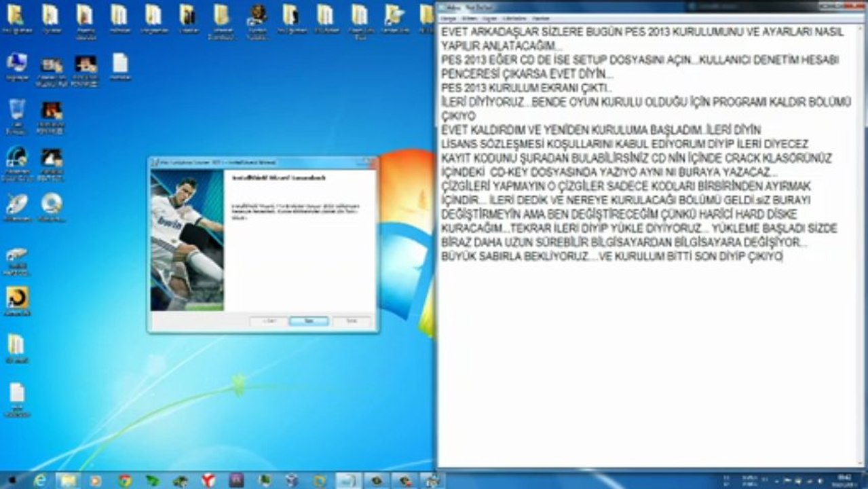The height and width of the screenshot is (489, 868).
Task: Click the installer's İptal (cancel) button
Action: click(352, 321)
